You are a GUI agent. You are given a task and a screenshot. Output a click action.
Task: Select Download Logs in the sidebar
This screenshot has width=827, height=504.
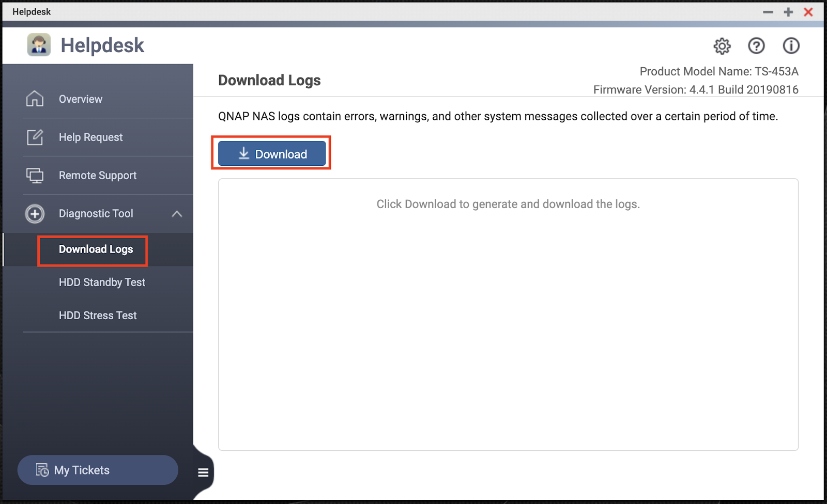(96, 249)
